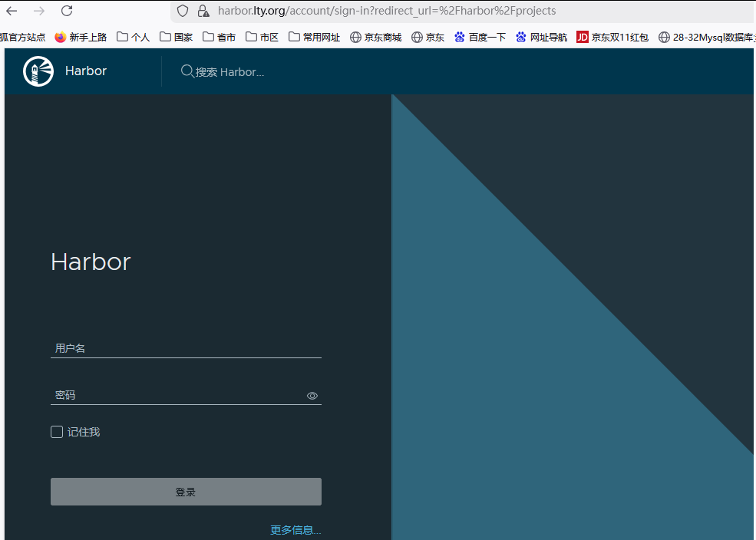Open the 新手上路 Firefox bookmark

81,37
